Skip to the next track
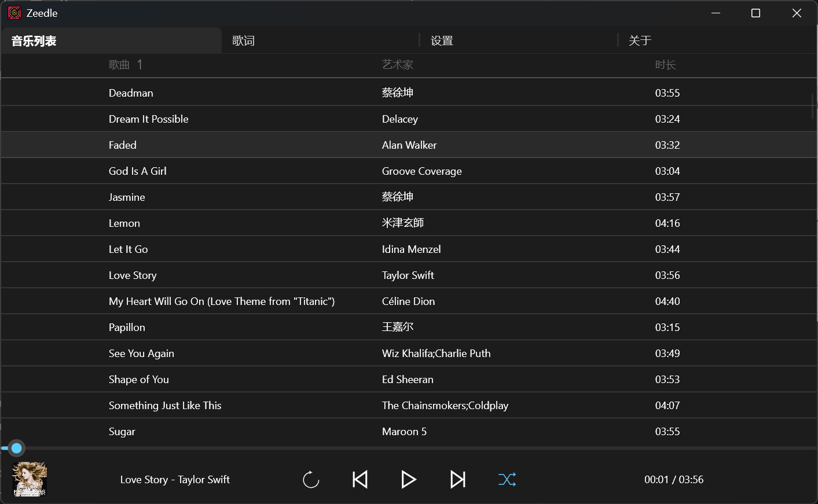 click(458, 480)
